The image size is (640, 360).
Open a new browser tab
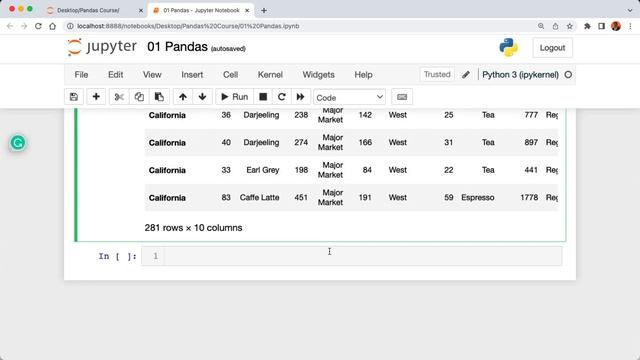tap(264, 11)
